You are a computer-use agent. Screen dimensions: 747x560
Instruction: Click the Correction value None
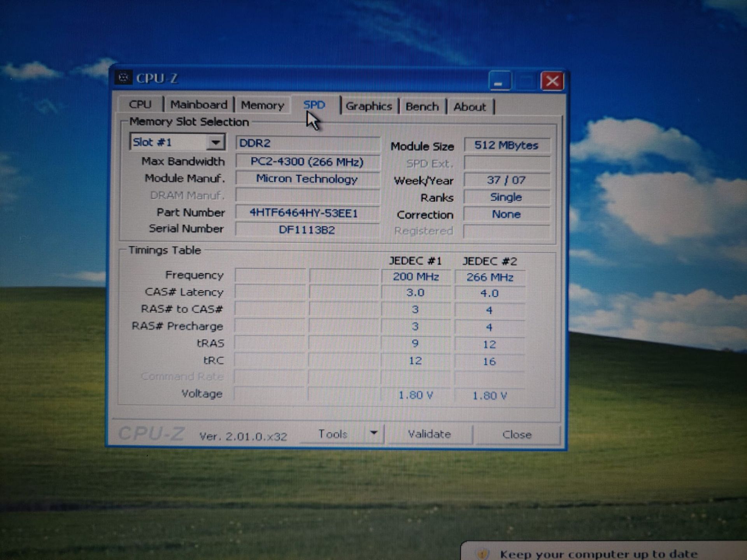point(507,214)
